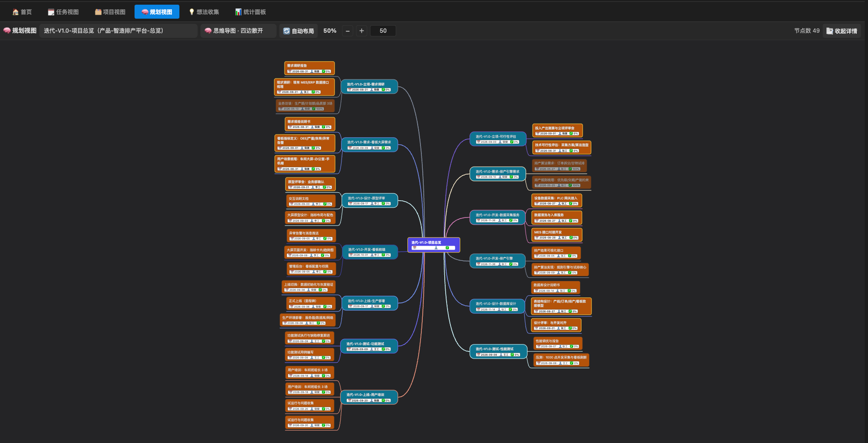868x443 pixels.
Task: Zoom in with the plus button
Action: coord(362,31)
